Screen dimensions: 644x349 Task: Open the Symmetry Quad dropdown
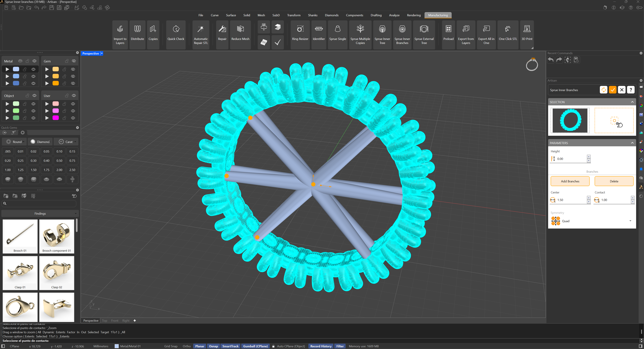point(592,221)
